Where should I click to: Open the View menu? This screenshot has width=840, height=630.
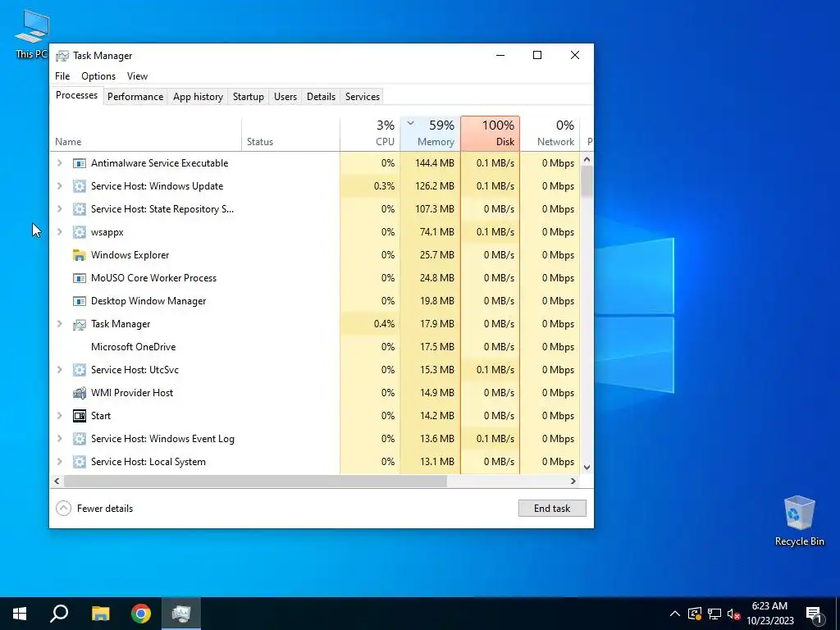(137, 76)
